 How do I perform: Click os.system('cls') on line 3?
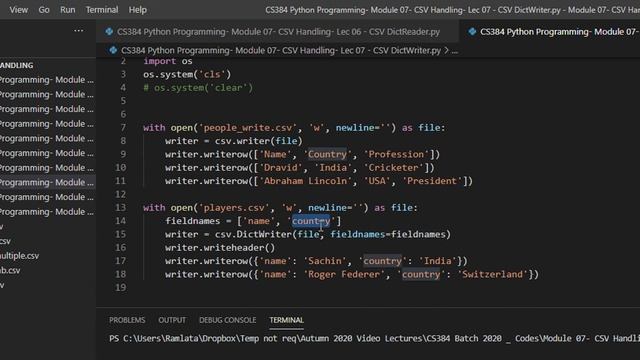tap(187, 75)
